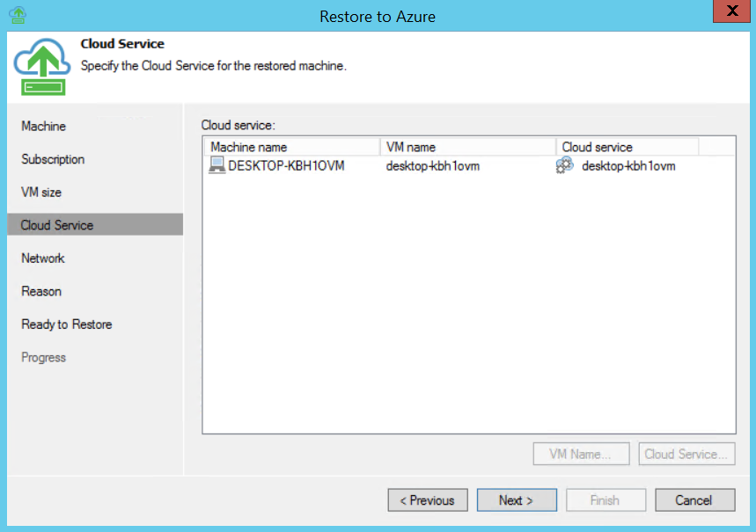The height and width of the screenshot is (532, 756).
Task: Click the VM Name... button
Action: pyautogui.click(x=581, y=454)
